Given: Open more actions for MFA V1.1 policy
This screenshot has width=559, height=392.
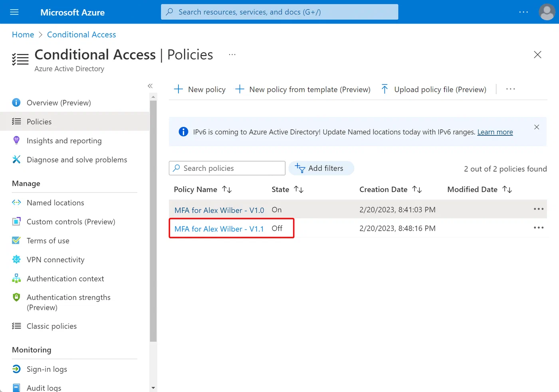Looking at the screenshot, I should [539, 228].
